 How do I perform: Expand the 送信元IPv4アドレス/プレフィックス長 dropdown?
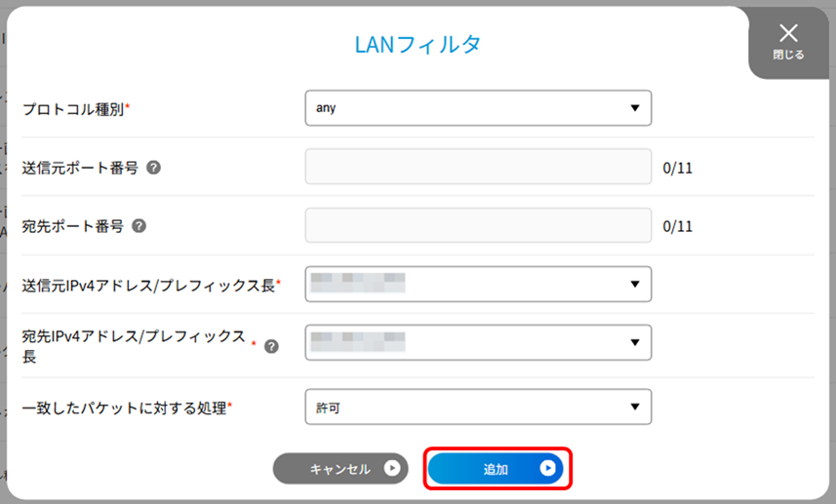(477, 285)
